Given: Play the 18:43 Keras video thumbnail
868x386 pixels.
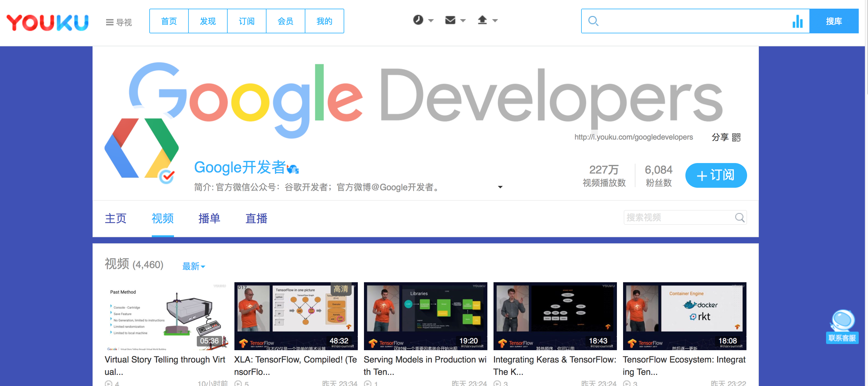Looking at the screenshot, I should (555, 316).
